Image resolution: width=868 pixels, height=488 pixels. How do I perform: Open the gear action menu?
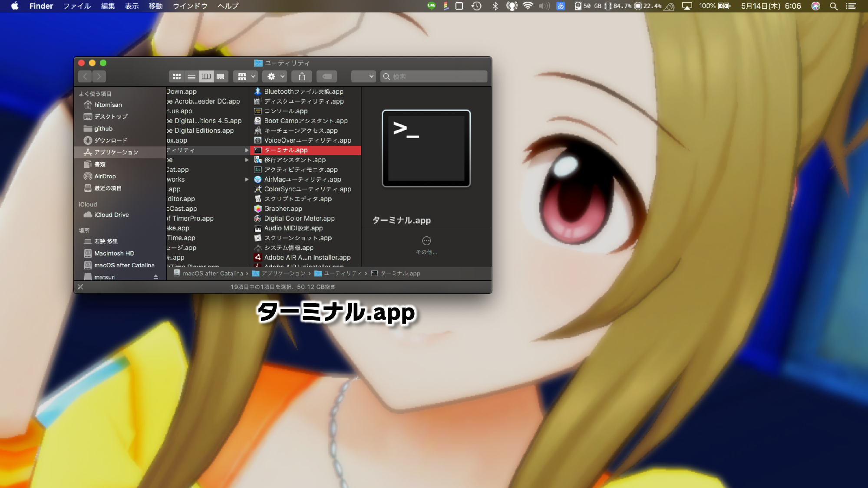pyautogui.click(x=276, y=76)
